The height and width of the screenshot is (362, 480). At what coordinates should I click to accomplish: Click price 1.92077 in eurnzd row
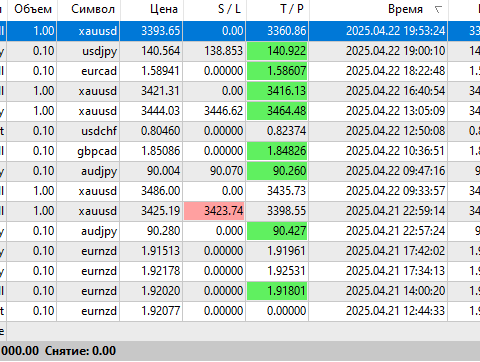[160, 311]
